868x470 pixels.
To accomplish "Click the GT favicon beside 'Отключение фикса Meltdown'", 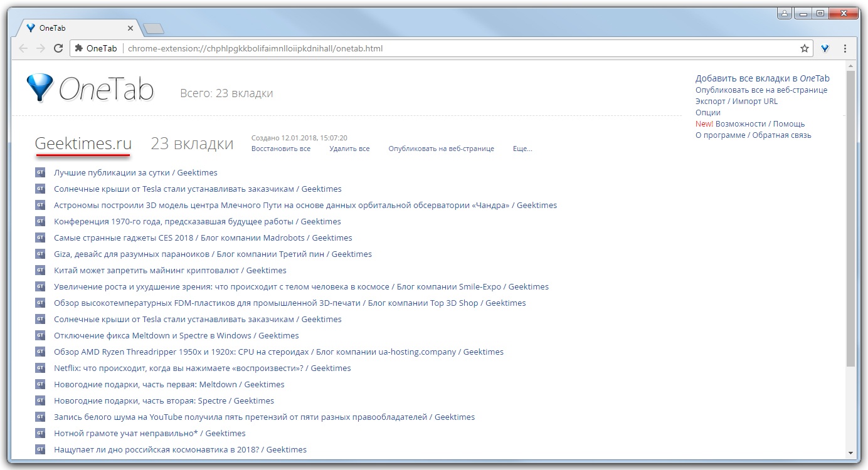I will pyautogui.click(x=40, y=335).
